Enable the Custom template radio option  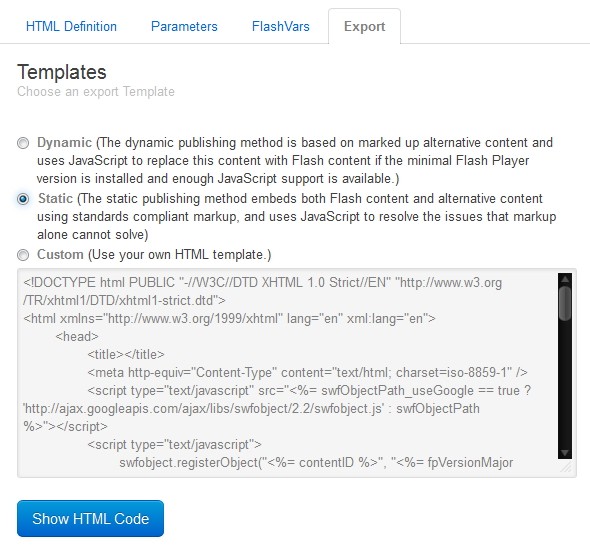pyautogui.click(x=23, y=255)
